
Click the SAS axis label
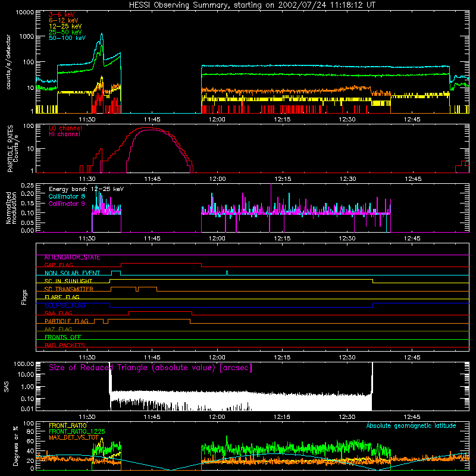tap(7, 387)
